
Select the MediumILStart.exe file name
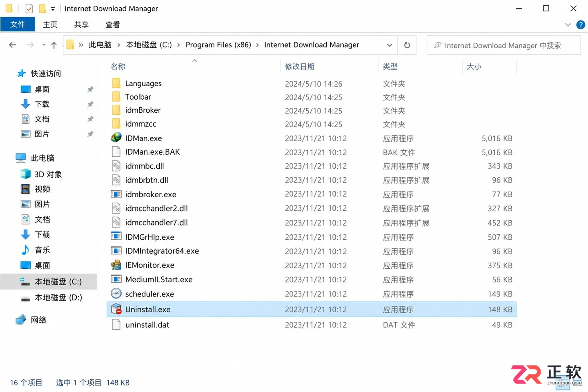(x=159, y=279)
